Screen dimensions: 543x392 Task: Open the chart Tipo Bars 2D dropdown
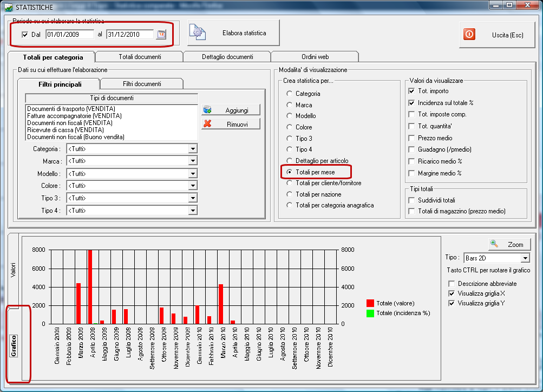click(x=525, y=258)
